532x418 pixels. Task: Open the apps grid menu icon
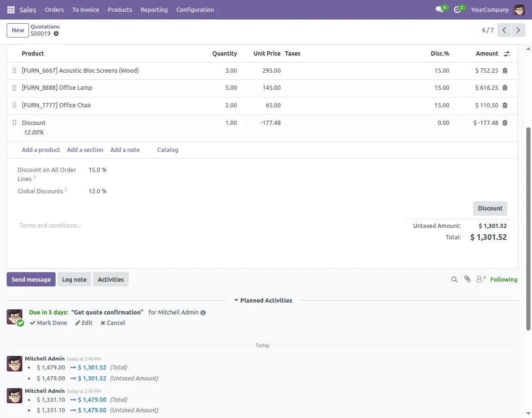click(x=11, y=9)
